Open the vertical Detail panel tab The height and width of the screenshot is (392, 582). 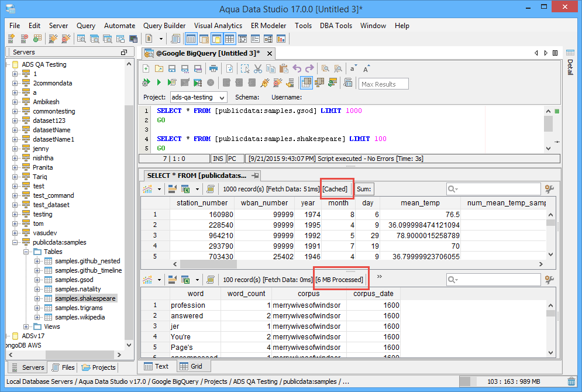(x=570, y=61)
